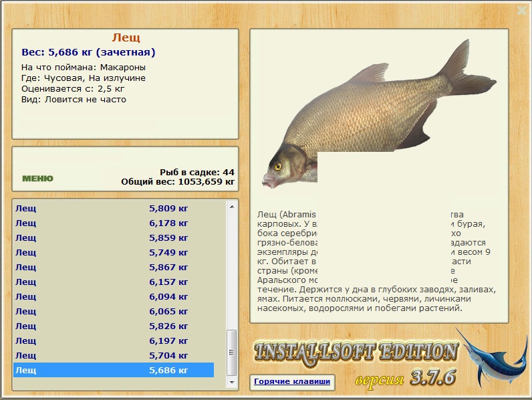This screenshot has width=532, height=400.
Task: Select the Лещ 5,704 кг row
Action: coord(114,355)
